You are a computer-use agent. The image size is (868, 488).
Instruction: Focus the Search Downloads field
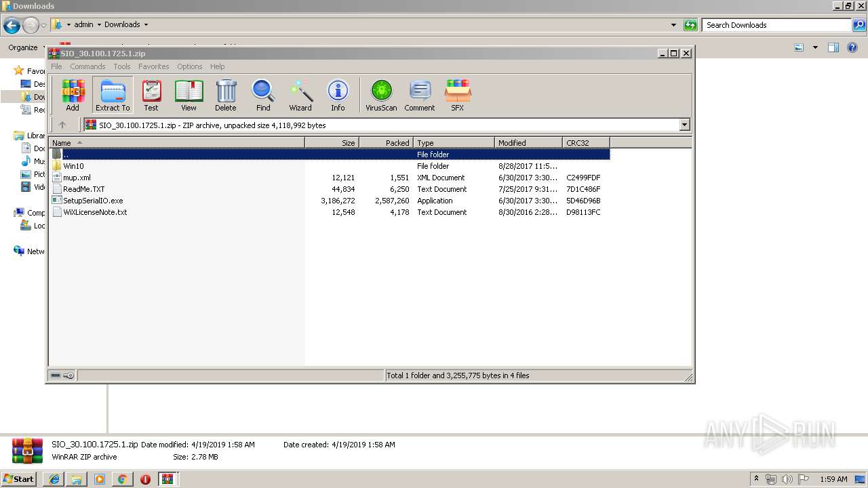pyautogui.click(x=777, y=25)
